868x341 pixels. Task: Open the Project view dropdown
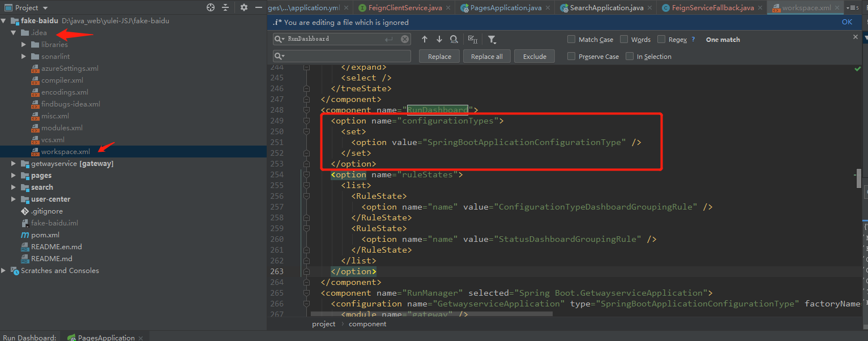45,8
